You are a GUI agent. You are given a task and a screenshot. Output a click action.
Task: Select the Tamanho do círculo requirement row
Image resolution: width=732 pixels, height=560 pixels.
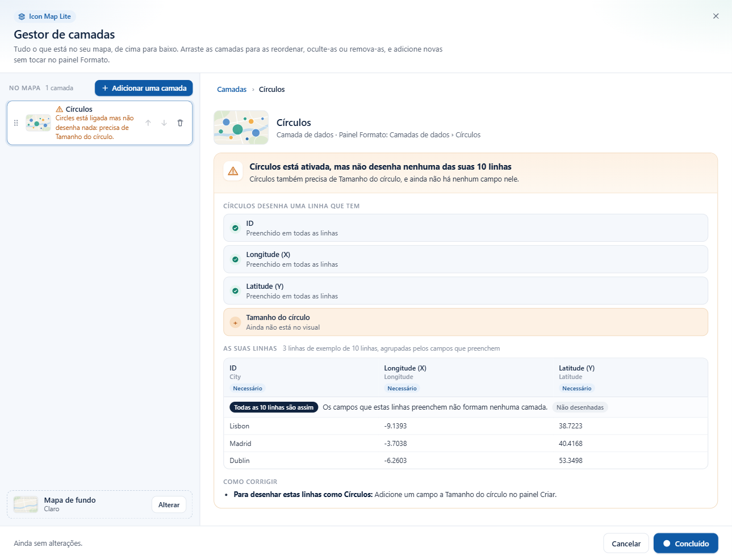pyautogui.click(x=466, y=322)
